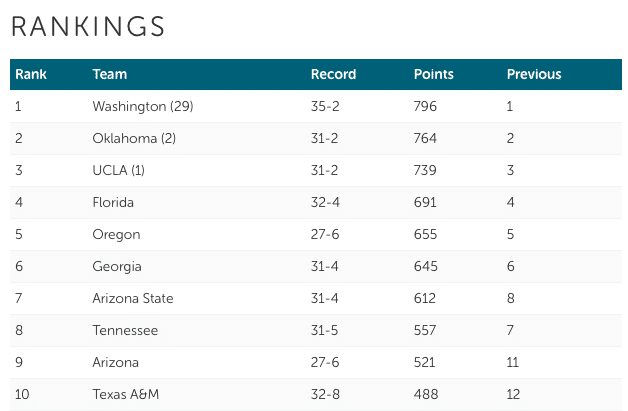Select Arizona State in the table
628x411 pixels.
[x=133, y=298]
